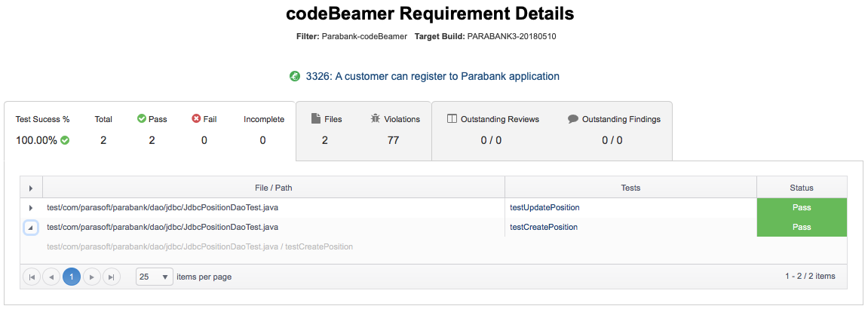Screen dimensions: 868x309
Task: Click Pass status of testUpdatePosition
Action: (x=802, y=208)
